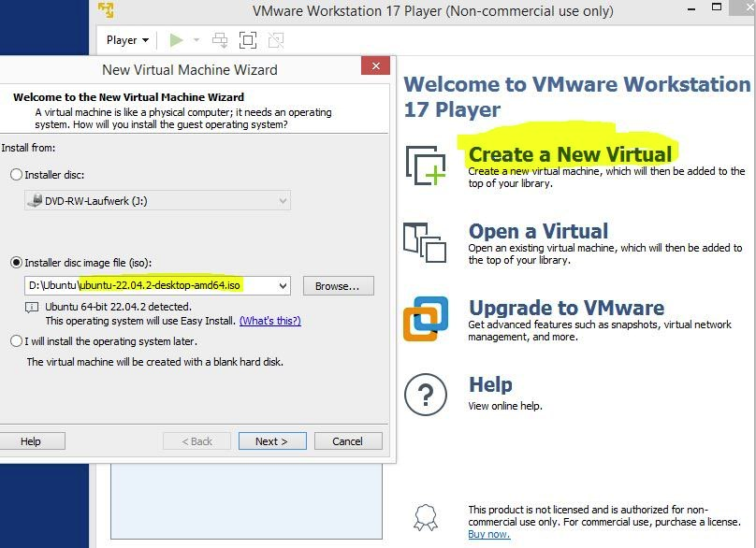
Task: Click the wizard Help button
Action: click(x=31, y=441)
